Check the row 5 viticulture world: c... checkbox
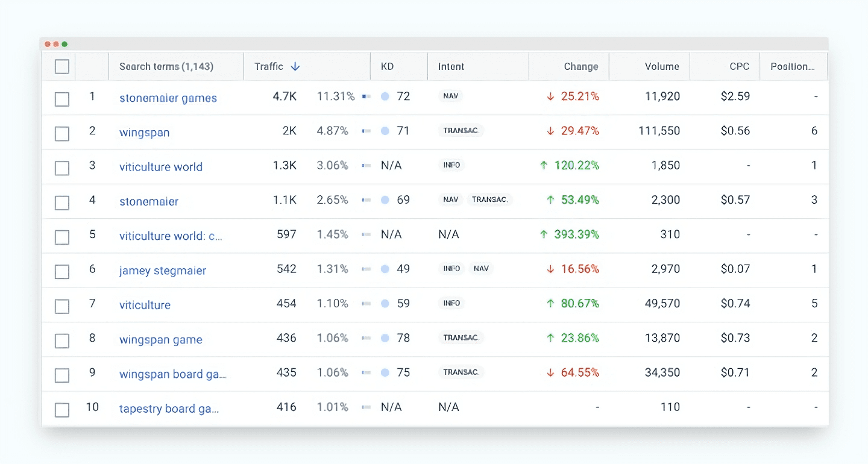This screenshot has height=464, width=868. tap(62, 237)
